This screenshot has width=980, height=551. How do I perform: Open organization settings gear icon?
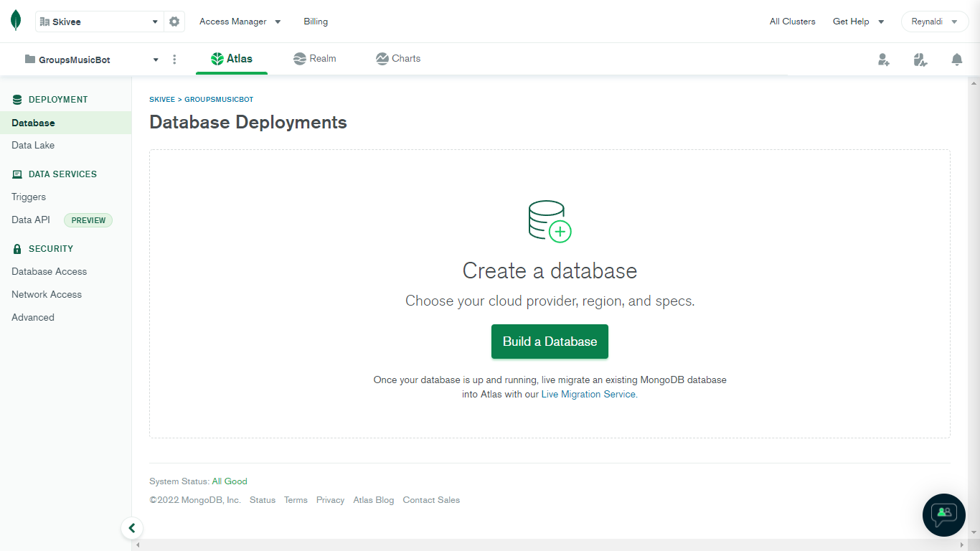[x=174, y=22]
